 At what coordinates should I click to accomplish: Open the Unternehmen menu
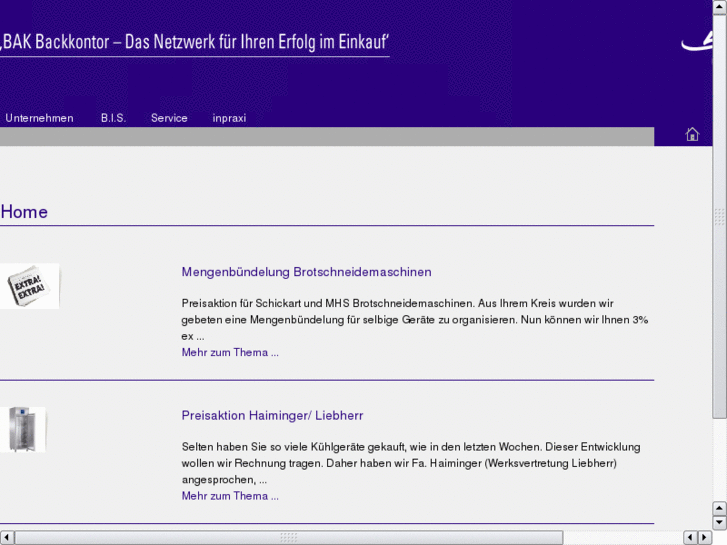(x=39, y=118)
